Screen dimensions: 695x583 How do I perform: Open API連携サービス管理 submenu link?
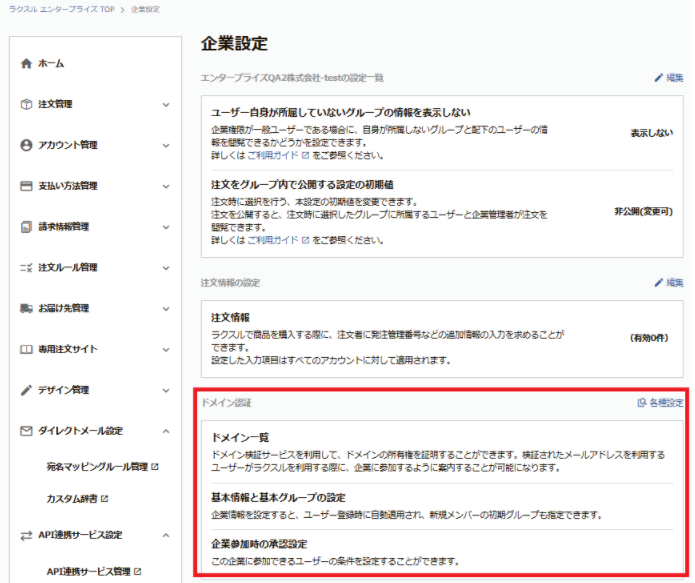(89, 571)
